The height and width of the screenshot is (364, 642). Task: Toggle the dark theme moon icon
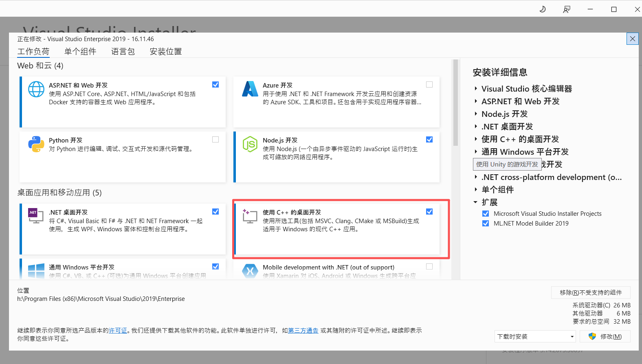pos(543,9)
